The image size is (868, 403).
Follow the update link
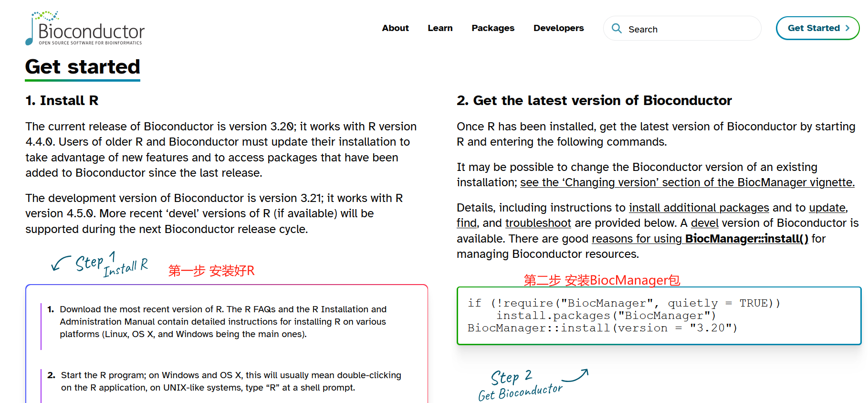tap(827, 208)
